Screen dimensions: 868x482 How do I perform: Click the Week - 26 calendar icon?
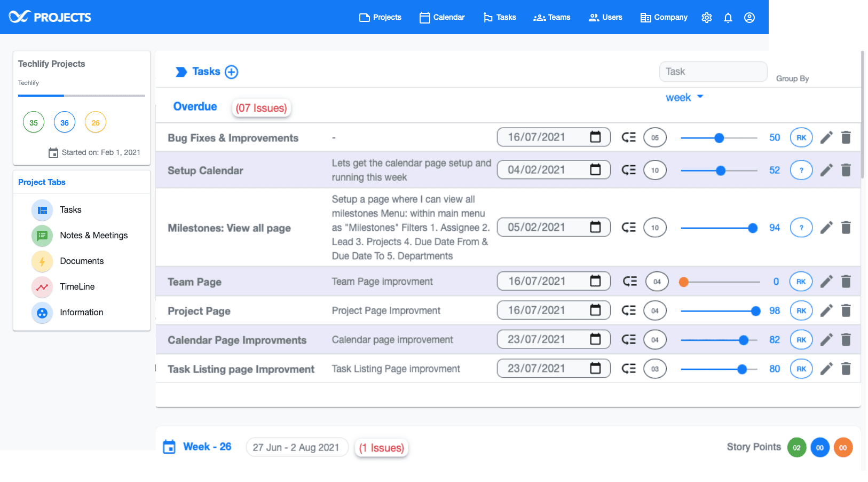pyautogui.click(x=169, y=447)
